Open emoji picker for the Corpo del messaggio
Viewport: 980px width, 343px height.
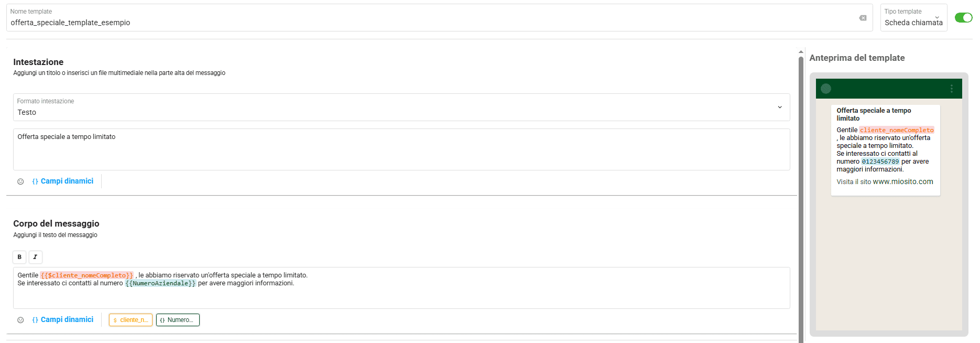(20, 320)
